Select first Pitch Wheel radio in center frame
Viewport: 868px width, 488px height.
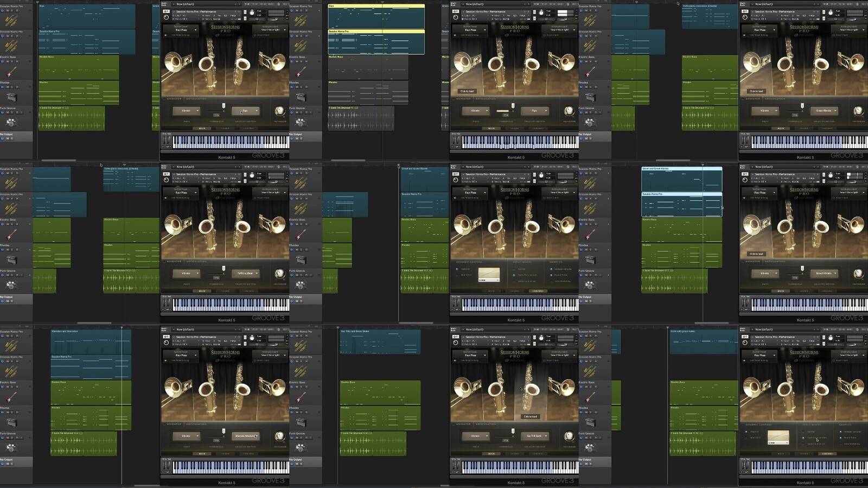(515, 269)
